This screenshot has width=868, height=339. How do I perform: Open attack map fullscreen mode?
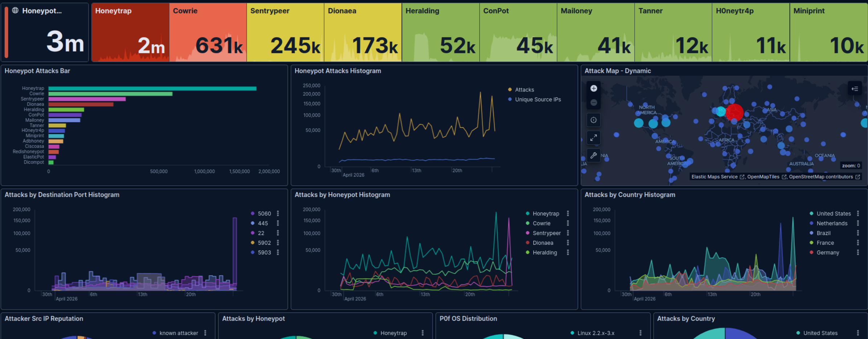click(x=594, y=138)
